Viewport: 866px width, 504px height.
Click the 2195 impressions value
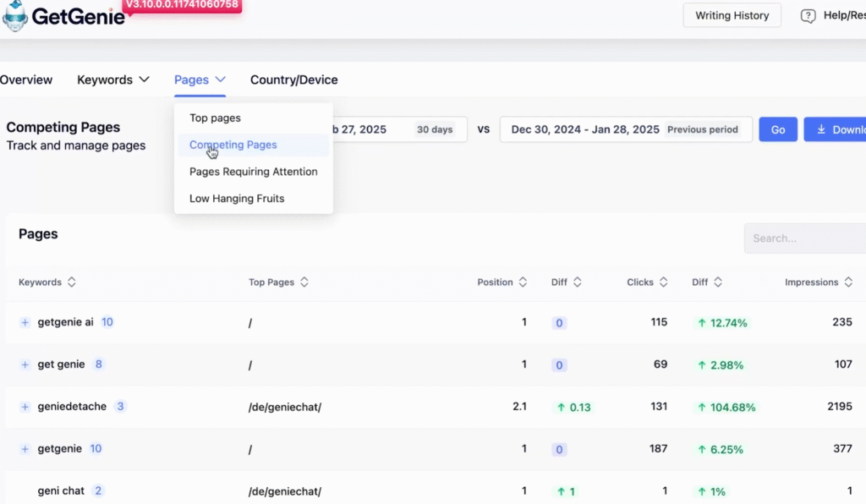coord(840,406)
